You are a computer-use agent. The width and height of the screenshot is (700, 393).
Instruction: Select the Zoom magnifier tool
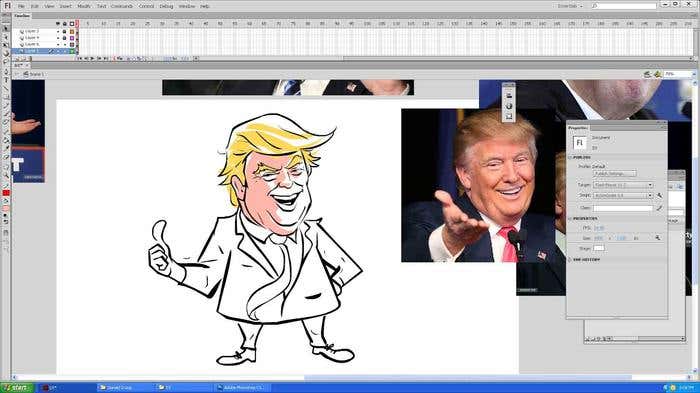tap(6, 175)
